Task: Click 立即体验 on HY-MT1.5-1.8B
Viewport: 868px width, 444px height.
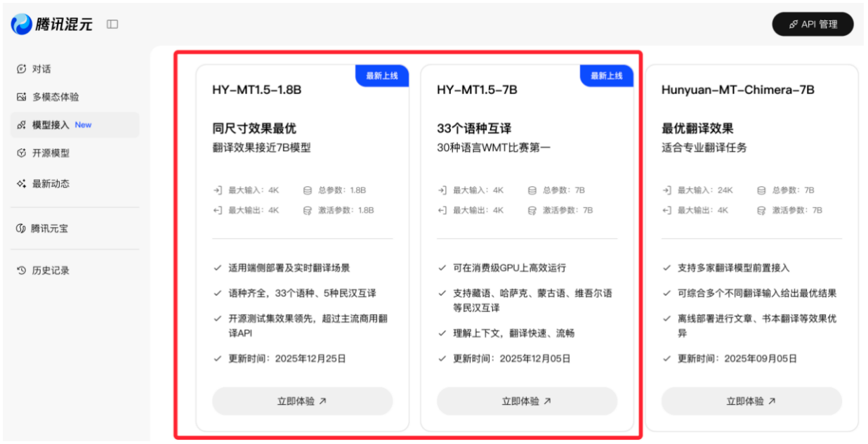Action: 301,400
